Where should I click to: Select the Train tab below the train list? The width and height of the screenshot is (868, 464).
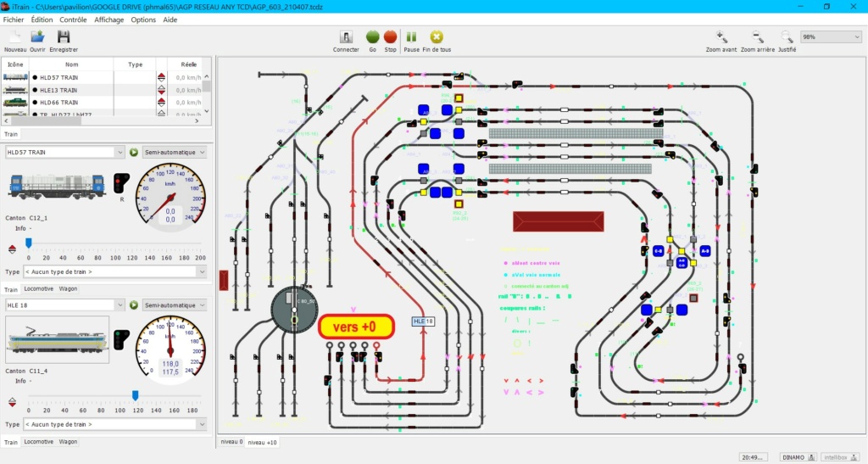point(11,134)
